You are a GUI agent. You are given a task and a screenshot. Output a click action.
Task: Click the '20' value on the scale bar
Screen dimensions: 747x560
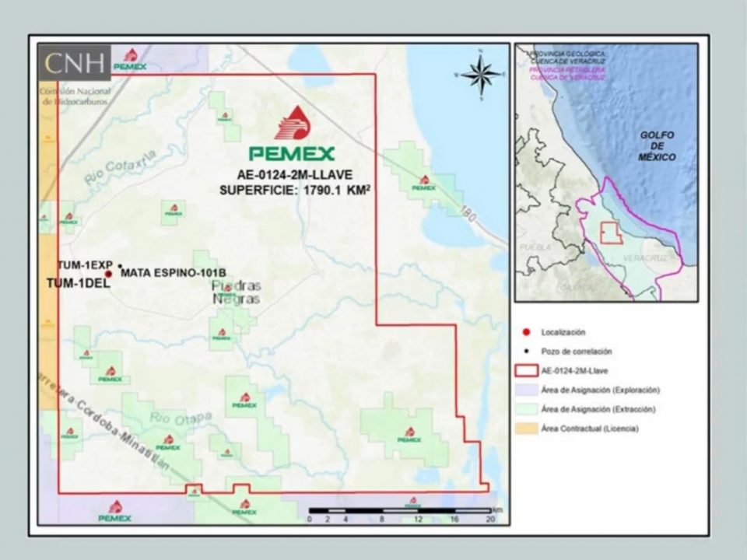[x=491, y=519]
